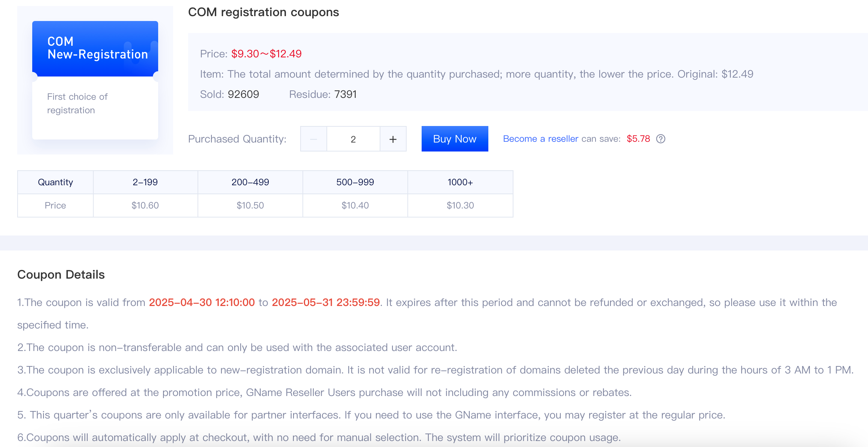
Task: Decrease quantity with the minus button
Action: click(x=314, y=139)
